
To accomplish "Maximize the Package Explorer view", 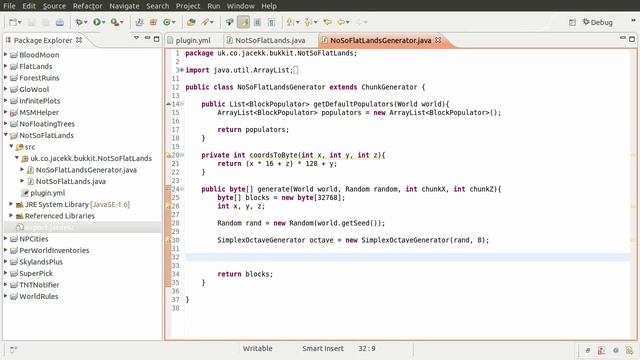I will [156, 39].
